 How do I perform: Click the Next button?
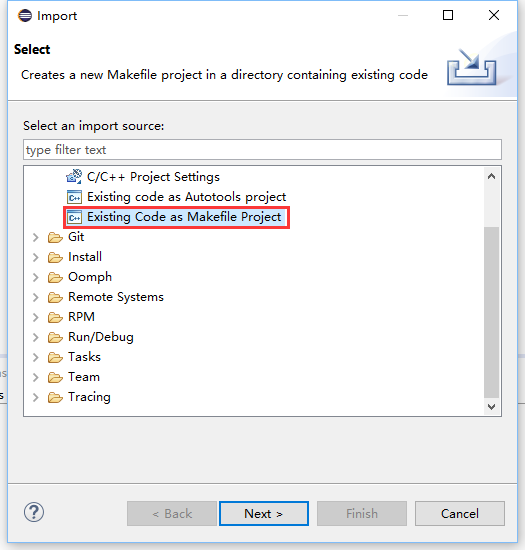264,514
